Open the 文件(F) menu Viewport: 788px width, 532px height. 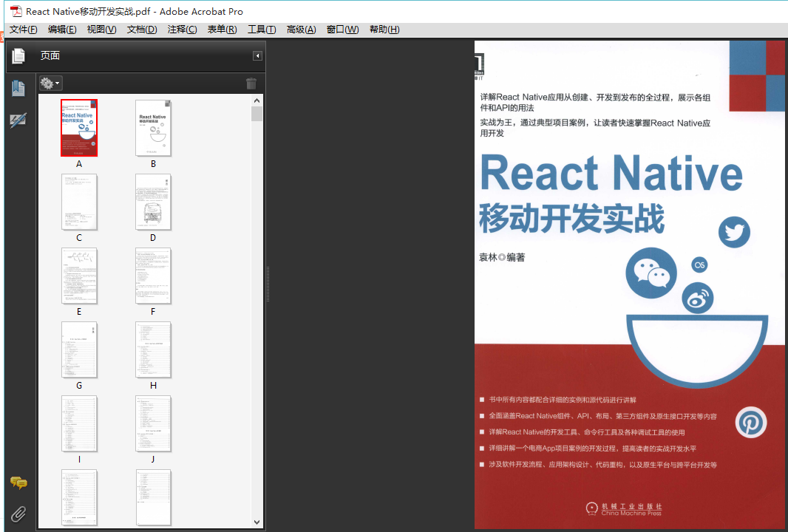pyautogui.click(x=23, y=30)
